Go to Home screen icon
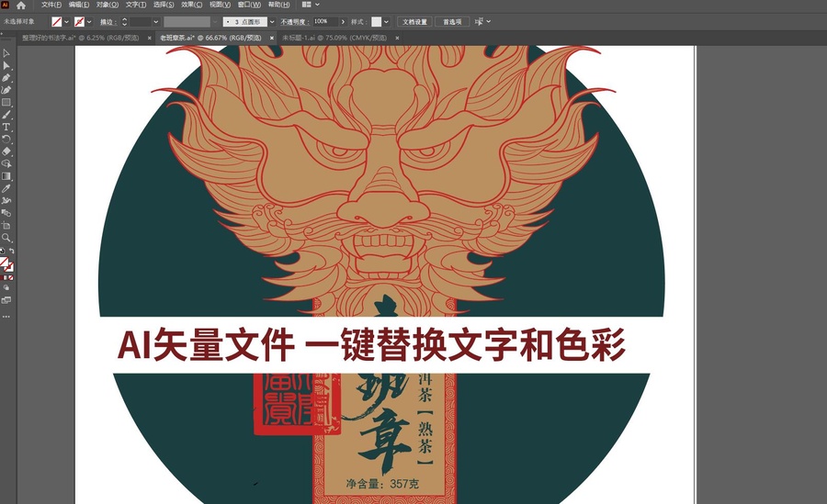 [20, 5]
